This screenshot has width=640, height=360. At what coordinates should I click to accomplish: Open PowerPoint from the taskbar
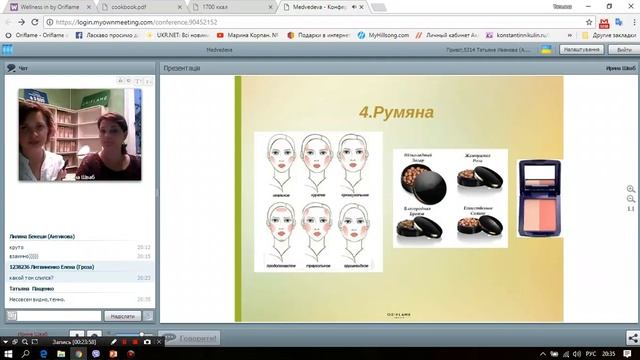coord(113,354)
